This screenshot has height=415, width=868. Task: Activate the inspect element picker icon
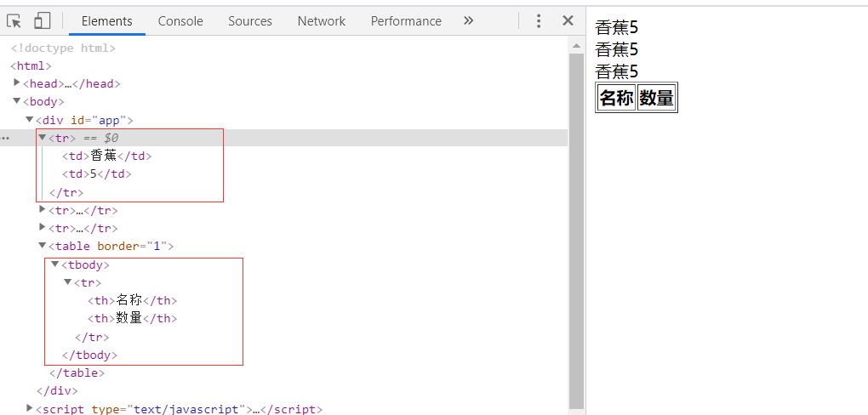click(14, 21)
